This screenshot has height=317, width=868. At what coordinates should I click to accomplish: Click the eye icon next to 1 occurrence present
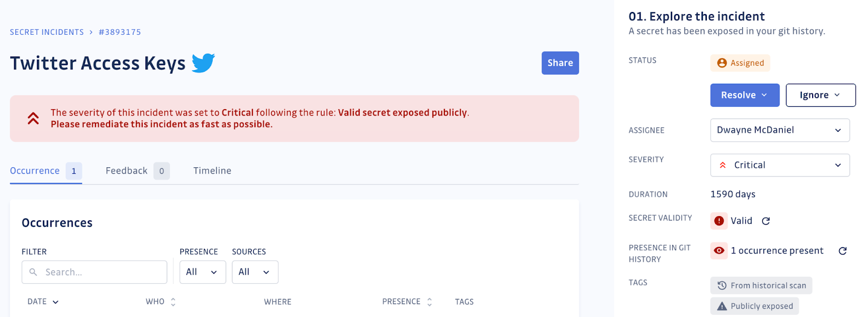[718, 251]
